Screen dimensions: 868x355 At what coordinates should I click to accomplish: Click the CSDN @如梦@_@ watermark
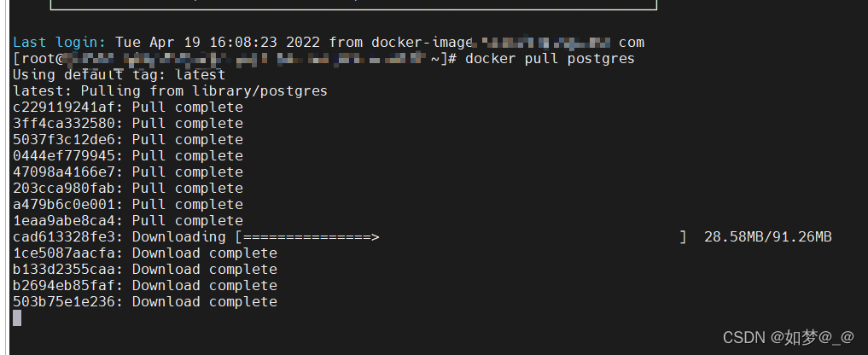point(789,337)
